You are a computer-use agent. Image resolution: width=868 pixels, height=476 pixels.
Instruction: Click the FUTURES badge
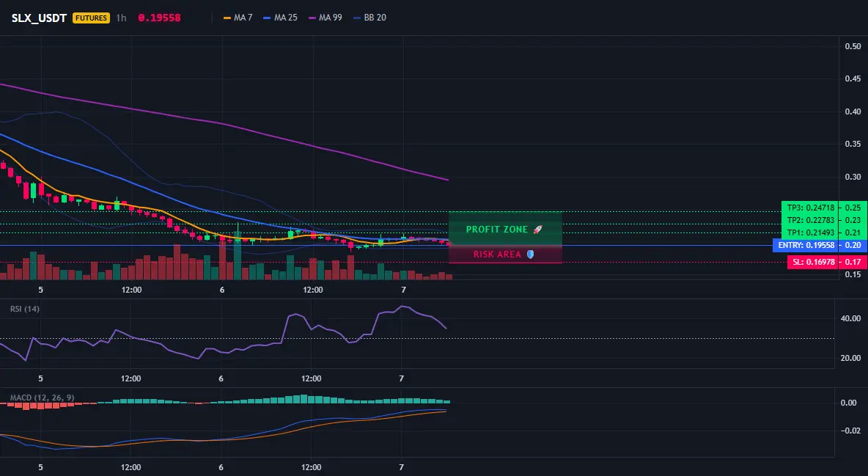click(x=92, y=18)
